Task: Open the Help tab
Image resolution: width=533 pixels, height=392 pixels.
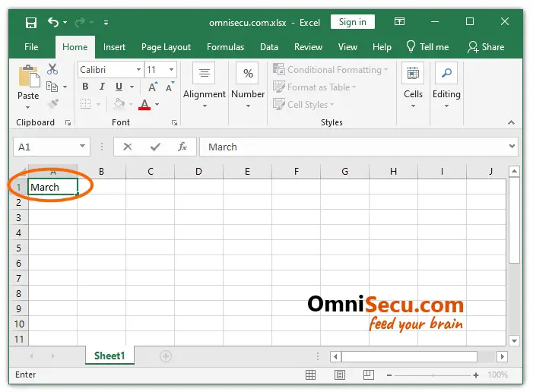Action: click(382, 47)
